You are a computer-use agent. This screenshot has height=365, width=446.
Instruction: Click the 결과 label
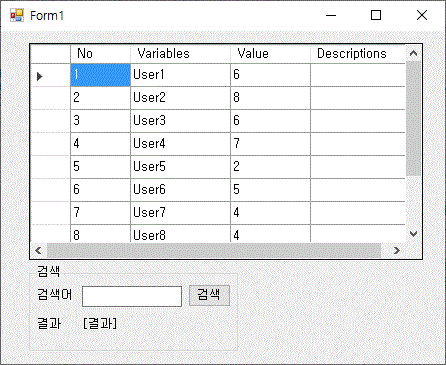click(x=49, y=323)
